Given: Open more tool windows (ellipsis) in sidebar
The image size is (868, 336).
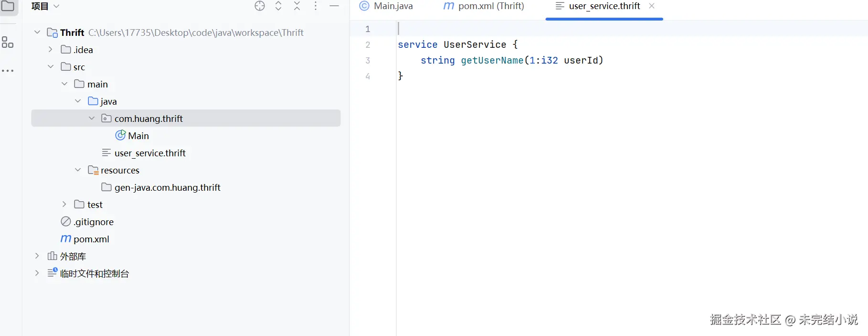Looking at the screenshot, I should point(8,71).
